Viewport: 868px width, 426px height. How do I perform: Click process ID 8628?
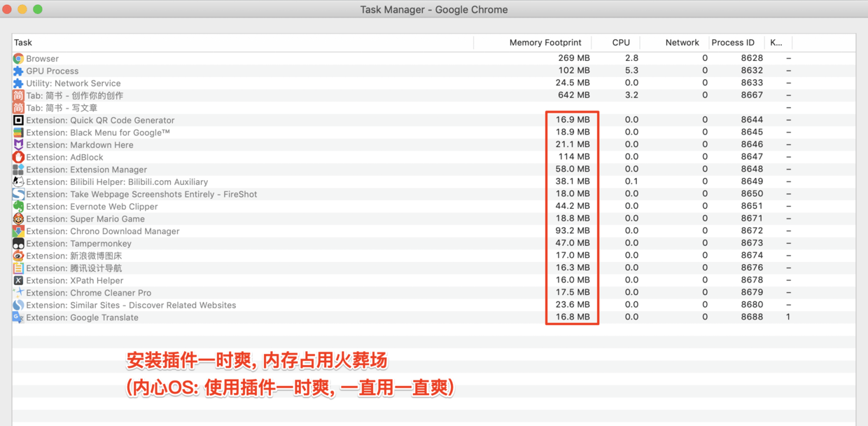coord(752,58)
